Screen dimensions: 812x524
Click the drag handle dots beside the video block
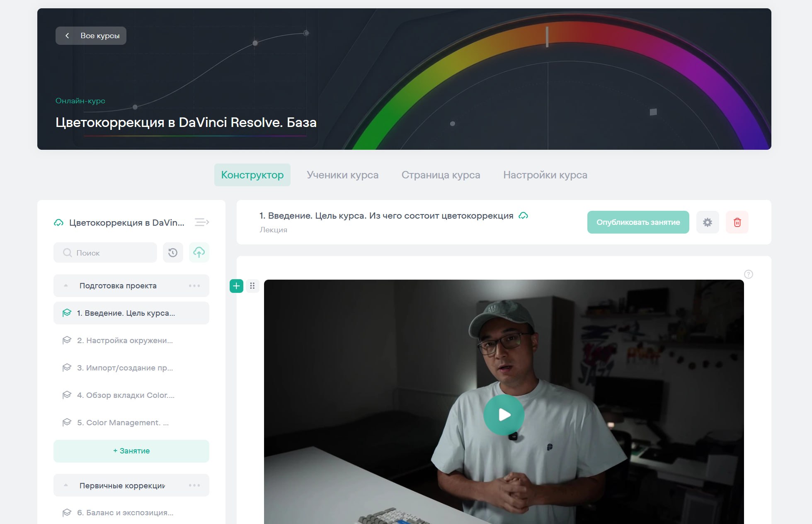pyautogui.click(x=252, y=286)
